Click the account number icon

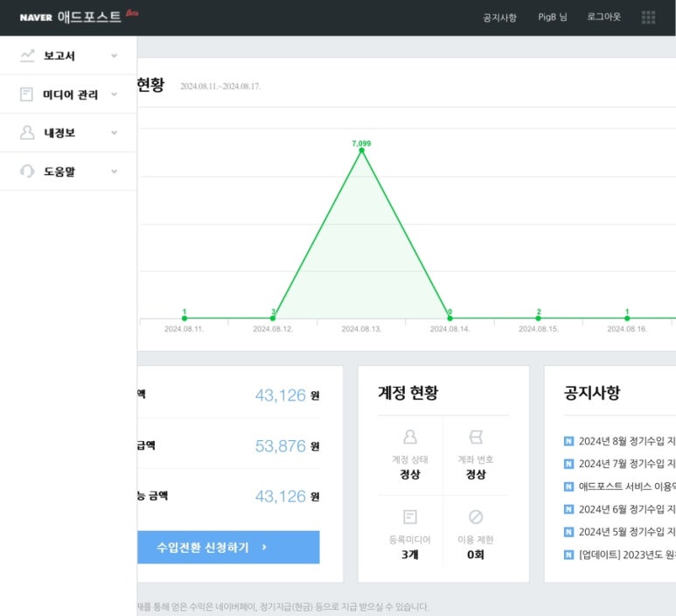click(x=476, y=437)
